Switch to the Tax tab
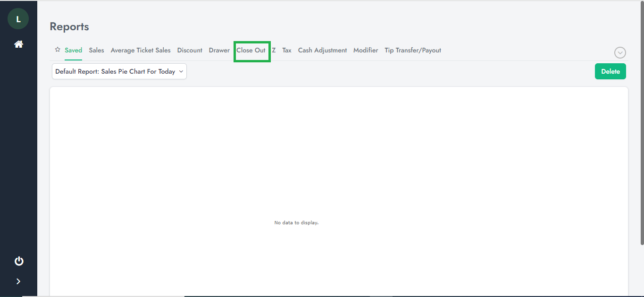This screenshot has width=644, height=297. 287,51
